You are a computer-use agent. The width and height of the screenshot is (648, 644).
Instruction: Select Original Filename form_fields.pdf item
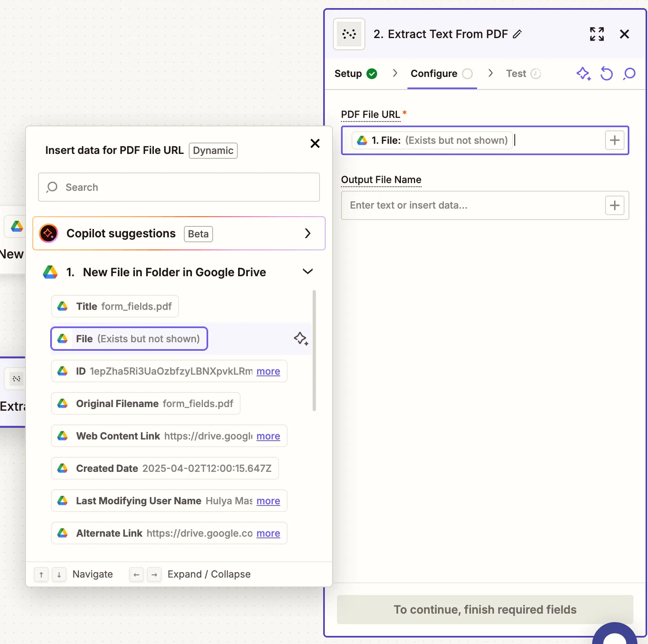click(146, 403)
